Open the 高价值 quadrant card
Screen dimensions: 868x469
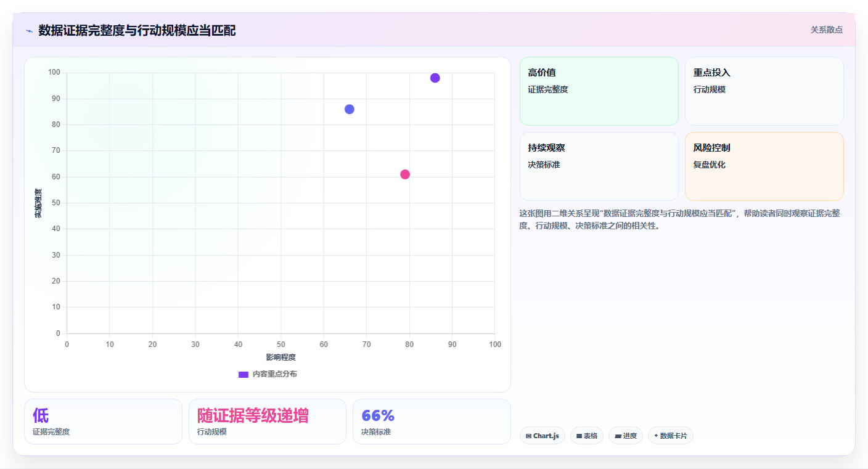coord(599,91)
